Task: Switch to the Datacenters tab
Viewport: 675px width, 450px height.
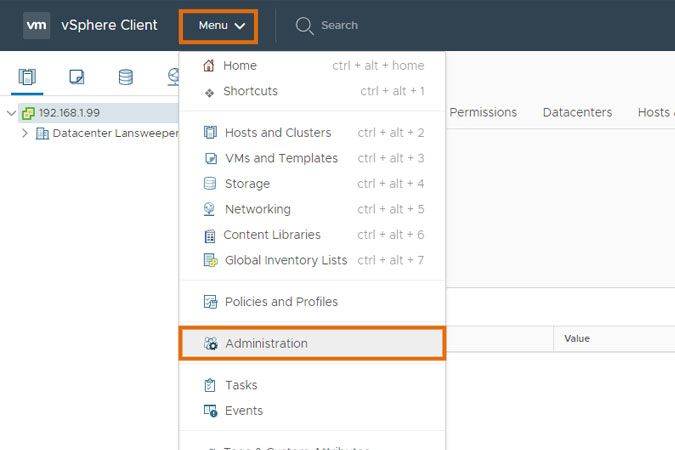Action: tap(577, 112)
